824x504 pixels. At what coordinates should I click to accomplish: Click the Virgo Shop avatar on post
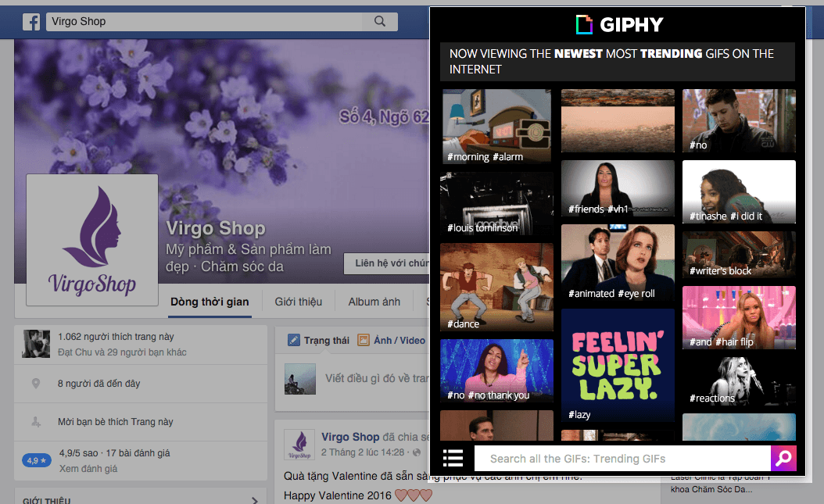[x=299, y=445]
